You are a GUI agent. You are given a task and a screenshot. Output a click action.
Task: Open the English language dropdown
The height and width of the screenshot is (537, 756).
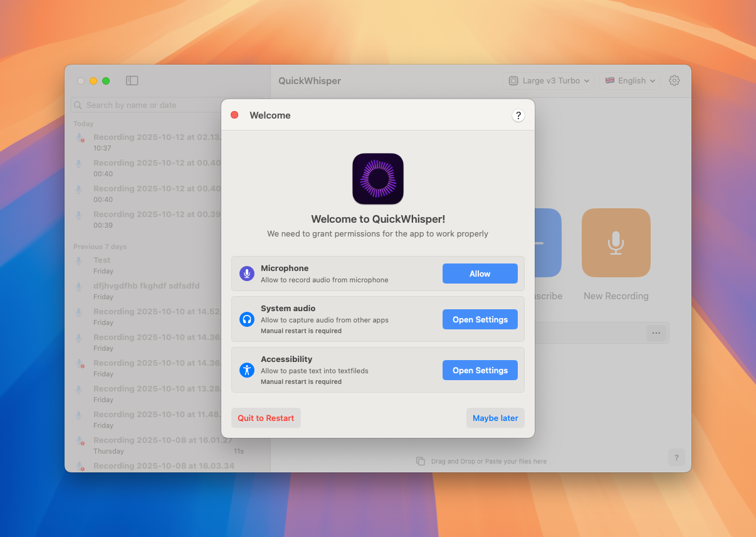(x=629, y=81)
